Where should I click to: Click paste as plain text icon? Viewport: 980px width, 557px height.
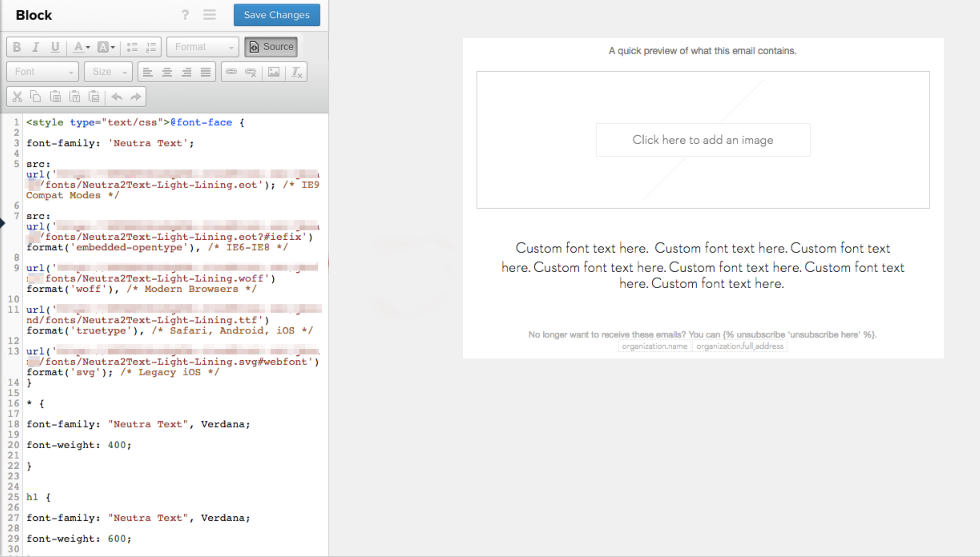[75, 97]
